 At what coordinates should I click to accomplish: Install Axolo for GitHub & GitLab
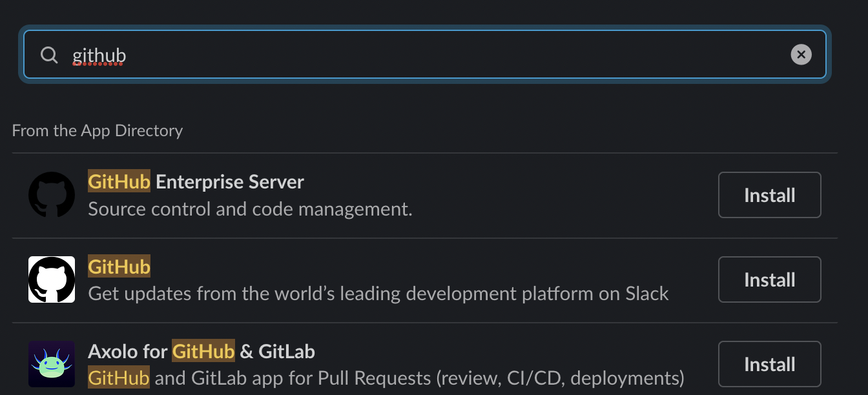(x=770, y=364)
